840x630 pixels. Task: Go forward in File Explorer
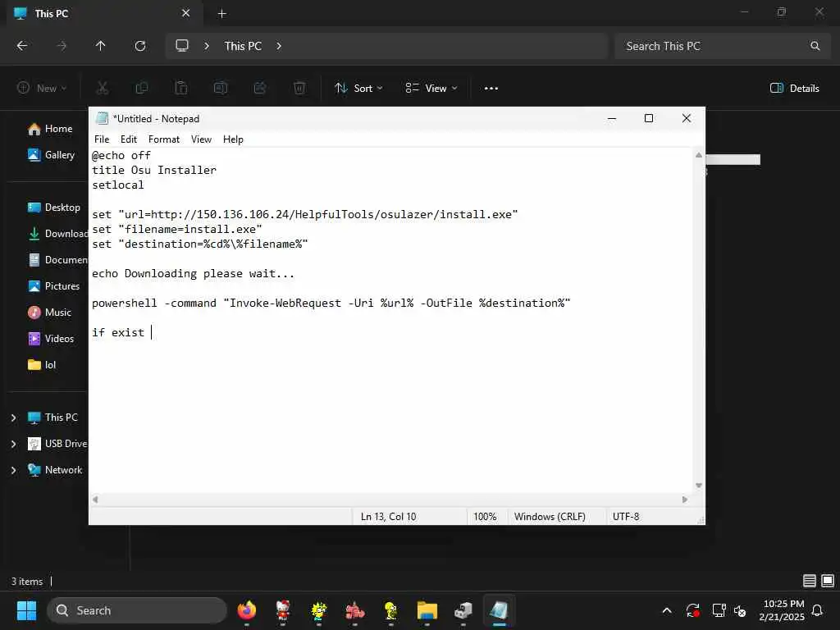tap(62, 46)
